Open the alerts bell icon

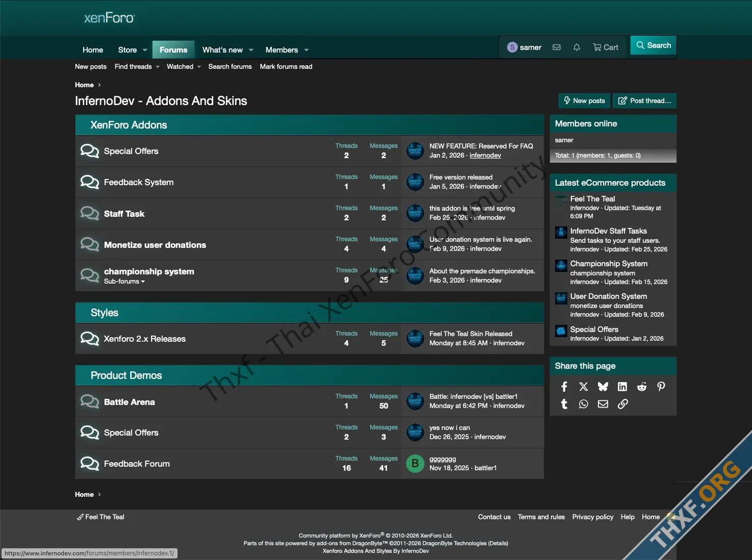click(576, 47)
